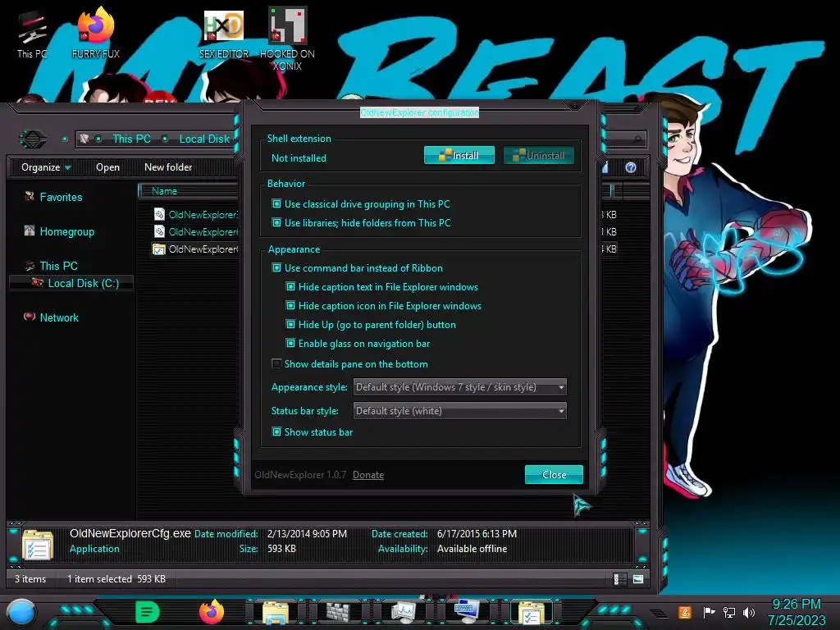The height and width of the screenshot is (630, 840).
Task: Open the Appearance style dropdown
Action: tap(459, 387)
